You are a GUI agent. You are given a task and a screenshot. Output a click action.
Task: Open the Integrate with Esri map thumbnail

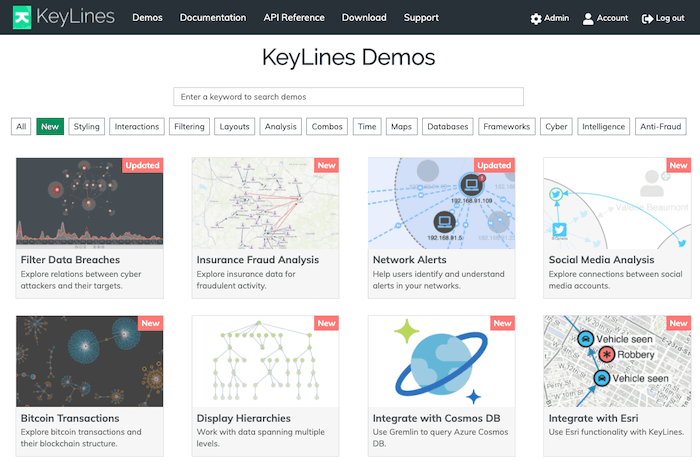tap(617, 361)
